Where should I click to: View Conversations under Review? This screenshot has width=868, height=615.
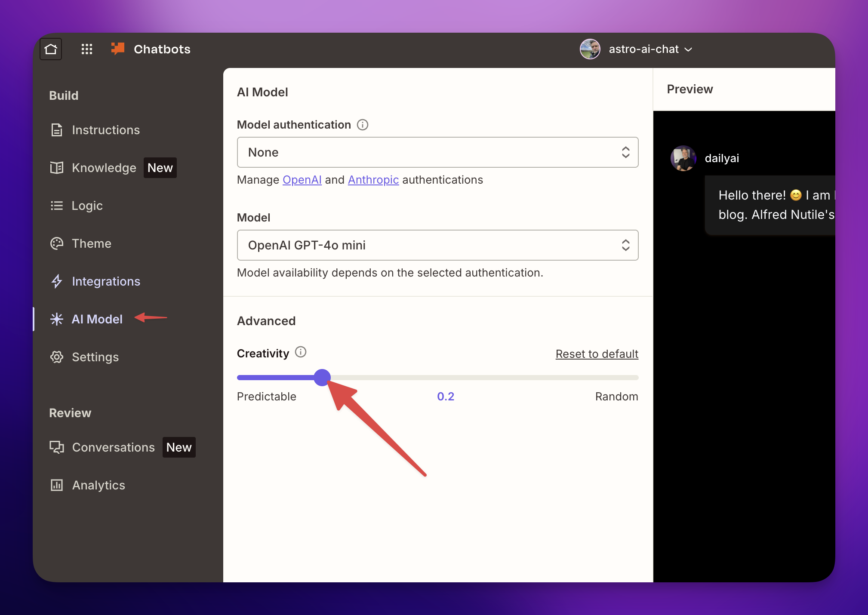tap(114, 447)
